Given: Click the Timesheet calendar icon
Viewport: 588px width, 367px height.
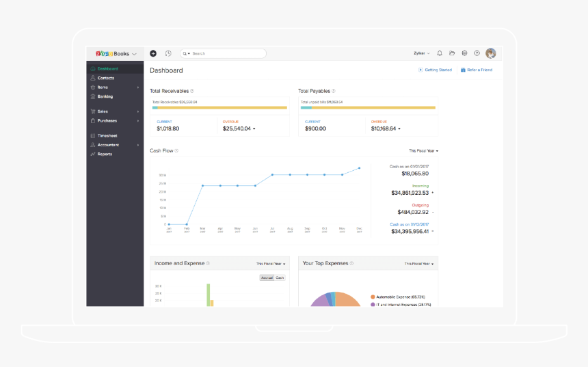Looking at the screenshot, I should click(x=92, y=135).
